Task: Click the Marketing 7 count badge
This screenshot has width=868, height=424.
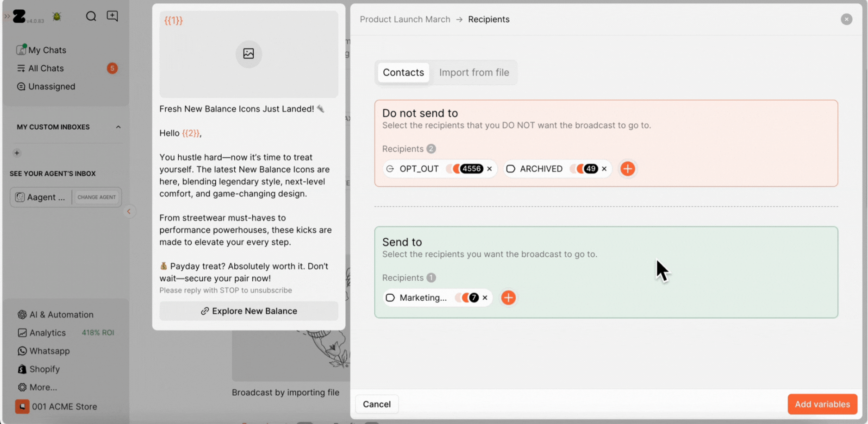Action: pos(473,297)
